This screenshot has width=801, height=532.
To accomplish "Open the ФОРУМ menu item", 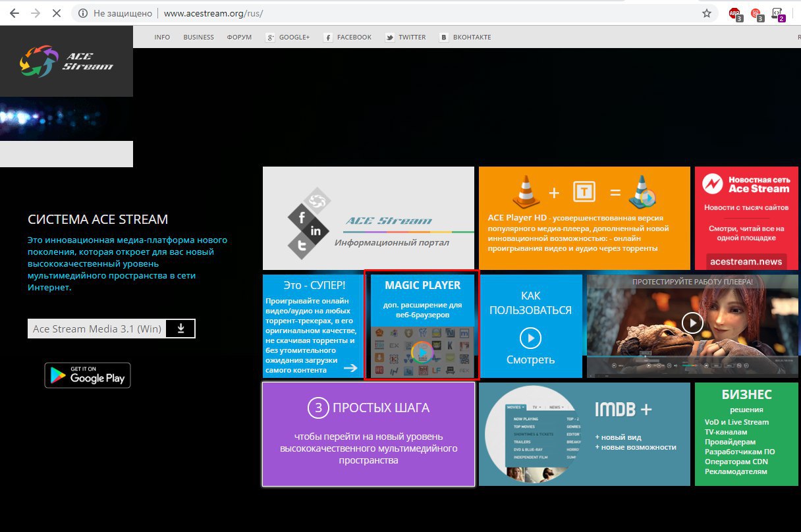I will tap(239, 38).
